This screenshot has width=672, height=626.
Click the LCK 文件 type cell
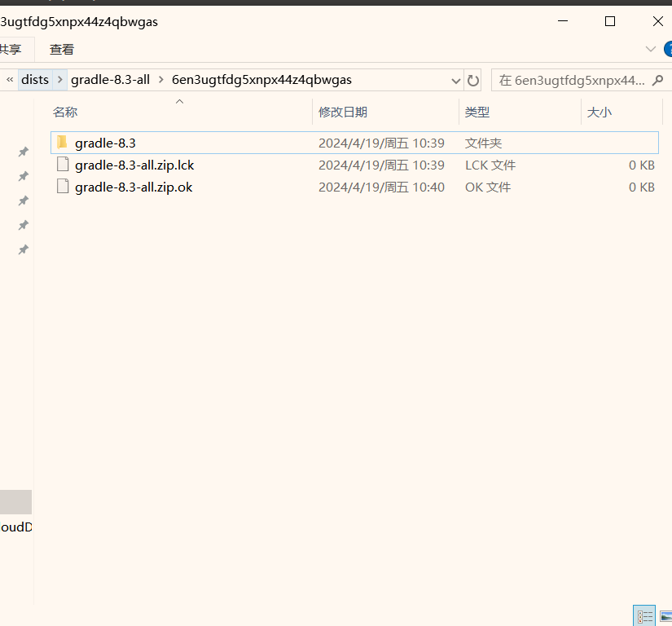[x=490, y=165]
